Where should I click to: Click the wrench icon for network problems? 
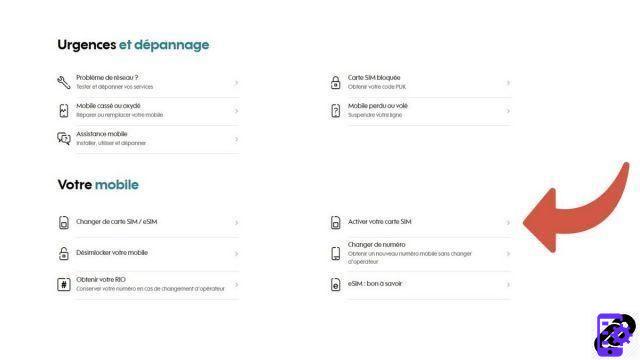[64, 82]
